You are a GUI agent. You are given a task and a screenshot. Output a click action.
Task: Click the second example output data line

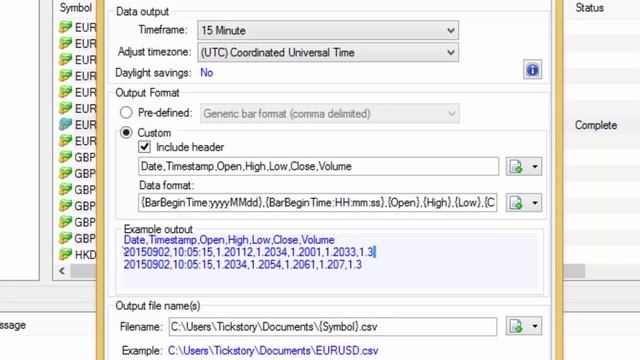click(x=242, y=264)
